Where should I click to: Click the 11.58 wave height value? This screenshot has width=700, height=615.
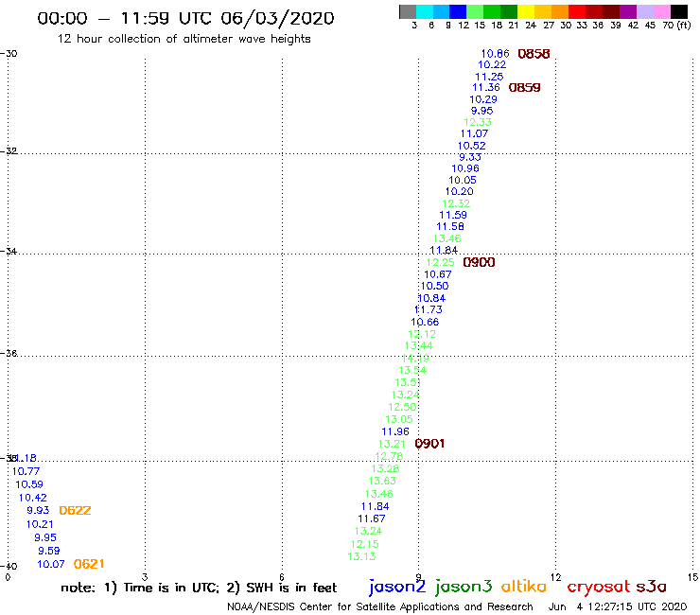click(x=450, y=226)
